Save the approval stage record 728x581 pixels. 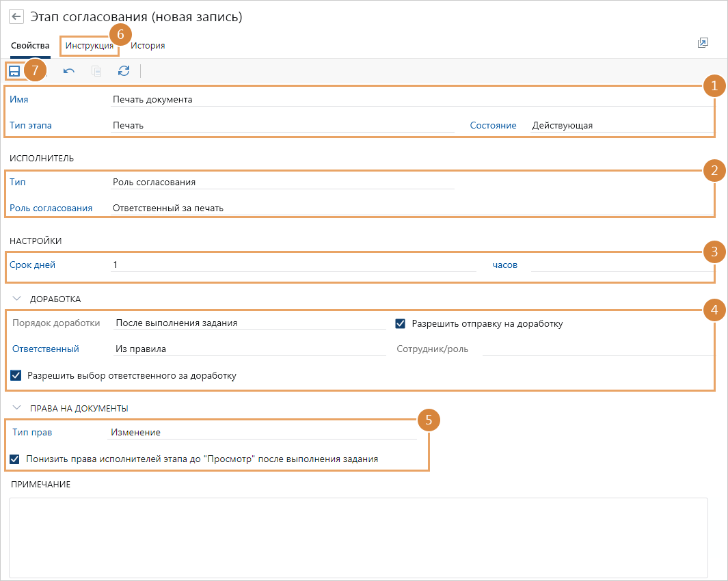14,71
